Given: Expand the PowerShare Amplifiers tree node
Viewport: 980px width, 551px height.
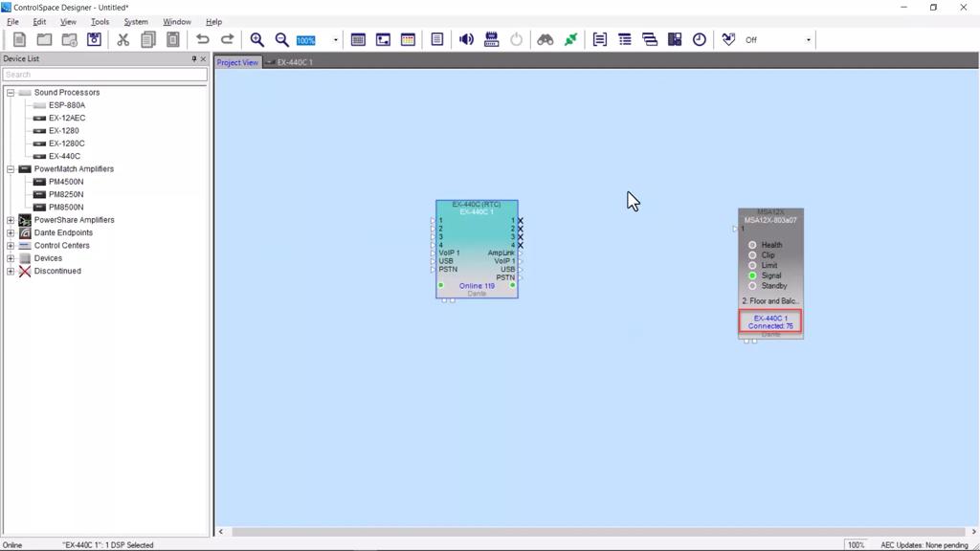Looking at the screenshot, I should click(11, 220).
